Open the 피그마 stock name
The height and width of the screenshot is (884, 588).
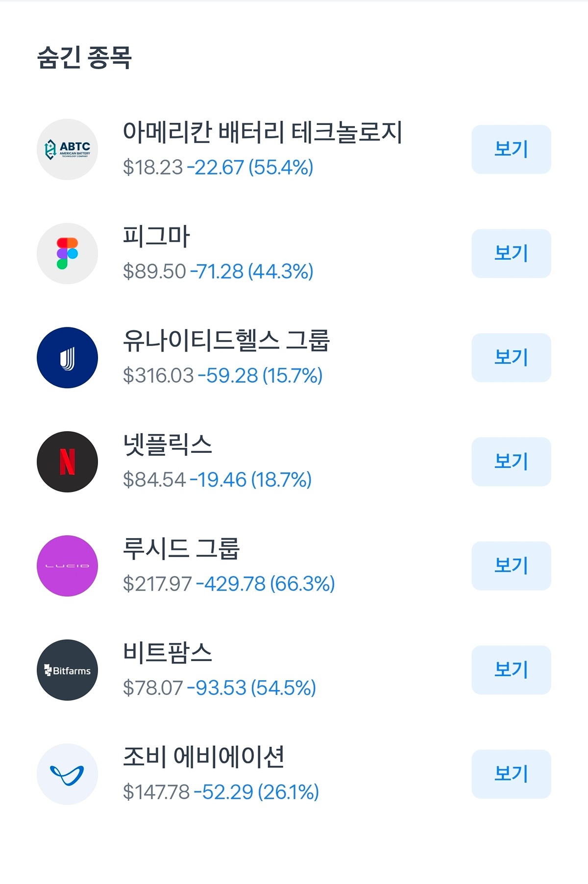click(156, 237)
